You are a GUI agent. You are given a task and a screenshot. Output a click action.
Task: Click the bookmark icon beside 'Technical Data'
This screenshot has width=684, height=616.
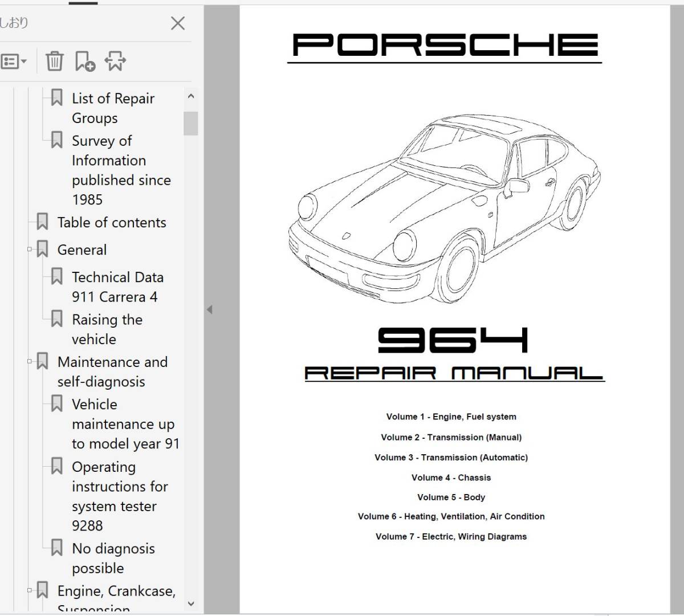(56, 276)
